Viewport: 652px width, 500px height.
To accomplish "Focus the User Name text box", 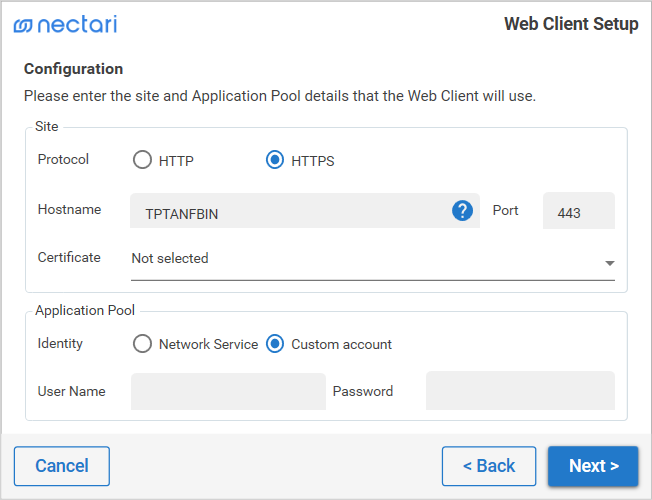I will pos(228,391).
